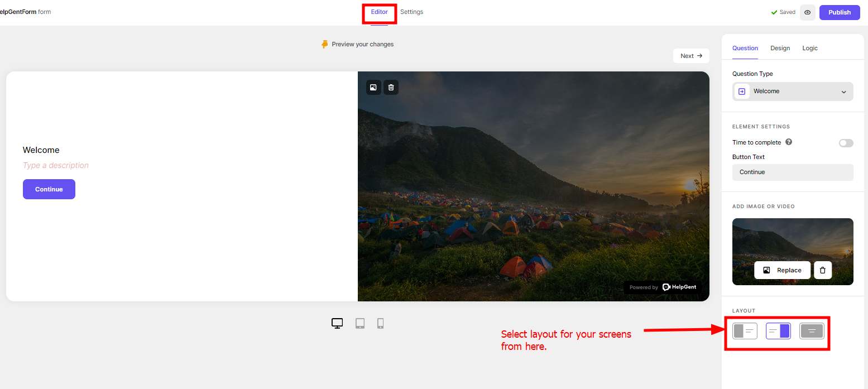Select the image-right layout option

[778, 331]
